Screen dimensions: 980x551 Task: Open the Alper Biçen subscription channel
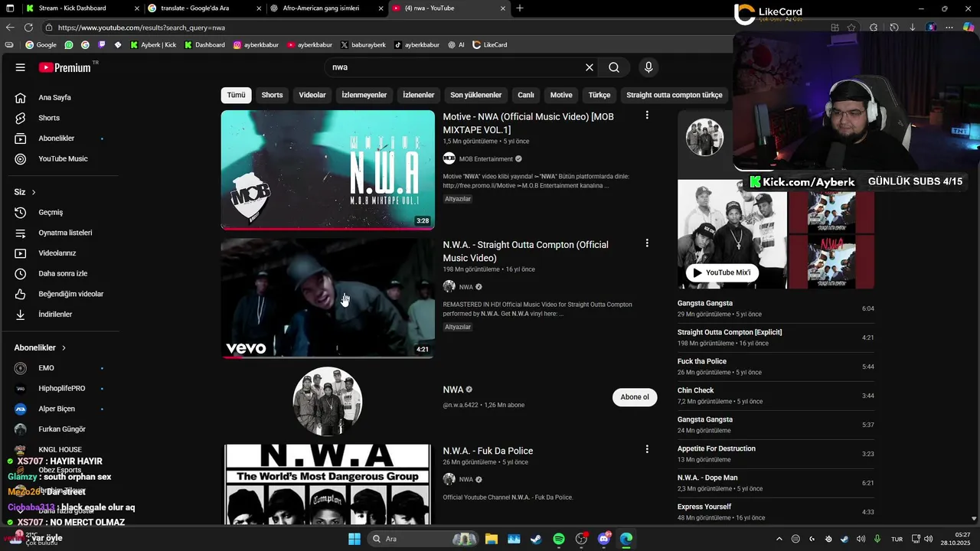55,409
